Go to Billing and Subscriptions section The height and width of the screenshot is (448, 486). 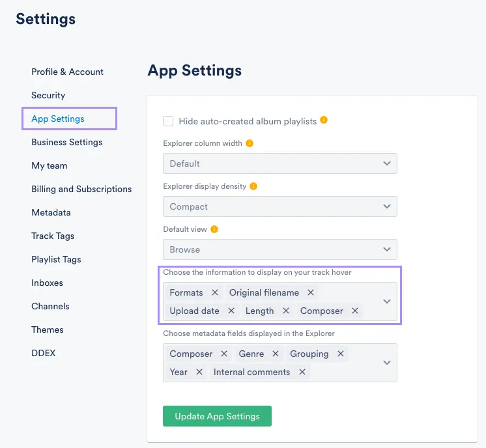(81, 189)
